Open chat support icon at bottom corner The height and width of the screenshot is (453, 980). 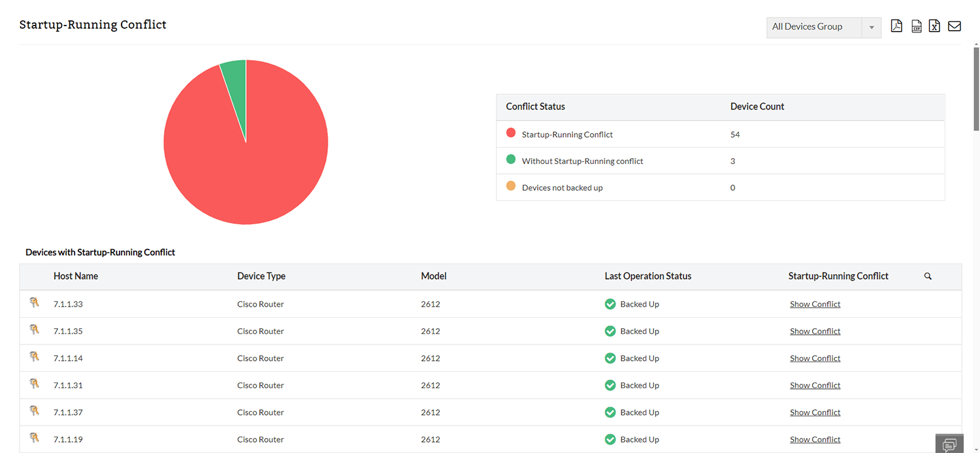tap(949, 444)
